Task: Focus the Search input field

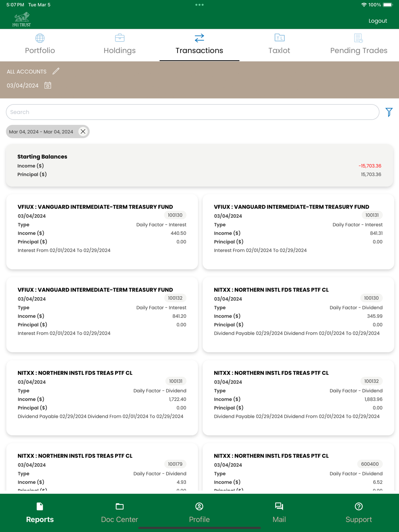Action: (x=192, y=112)
